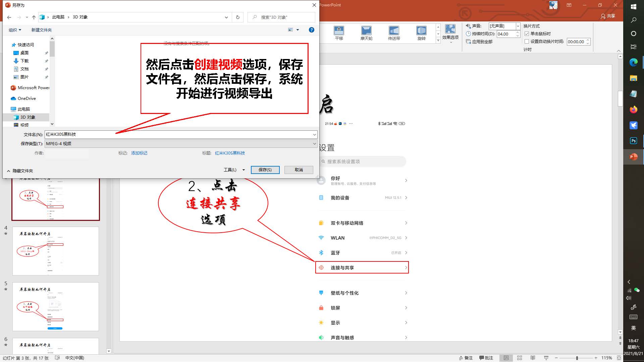Switch to slide sorter view
Screen dimensions: 644x362
point(520,358)
